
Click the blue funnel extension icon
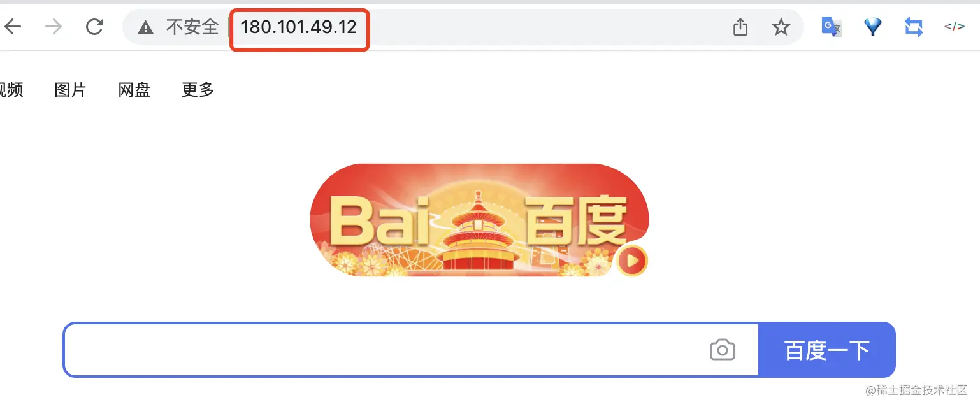[x=872, y=27]
